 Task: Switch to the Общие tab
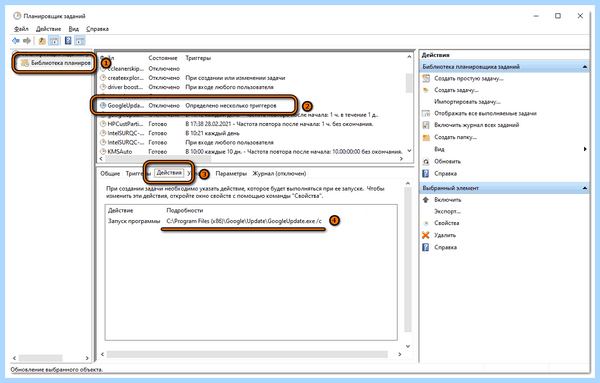[x=110, y=174]
